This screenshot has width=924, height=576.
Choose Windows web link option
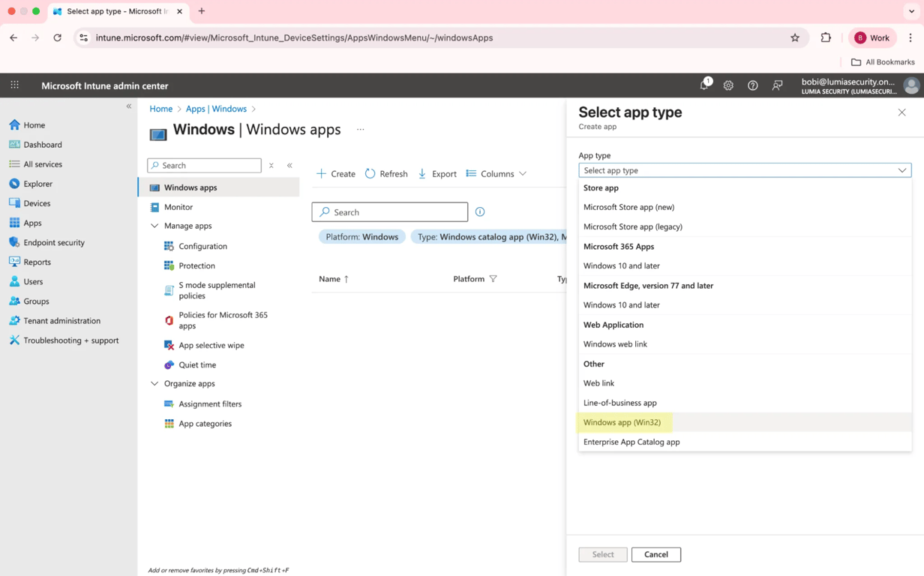(745, 344)
